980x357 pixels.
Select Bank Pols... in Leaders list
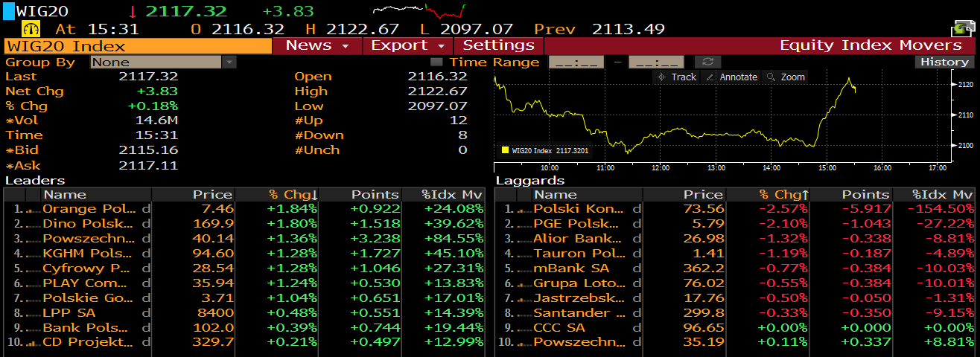[87, 327]
